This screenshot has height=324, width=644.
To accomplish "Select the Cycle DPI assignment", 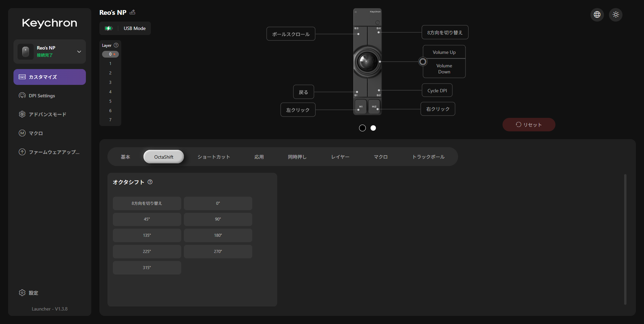I will (437, 91).
